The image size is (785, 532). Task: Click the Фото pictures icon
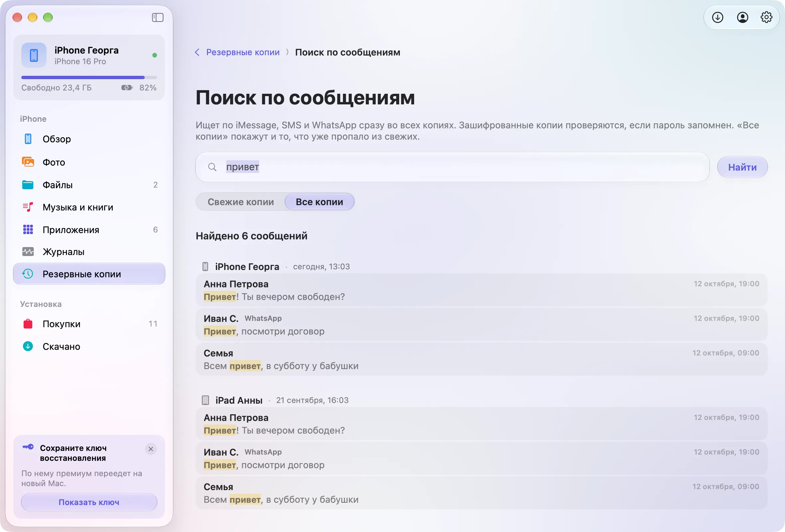[28, 162]
